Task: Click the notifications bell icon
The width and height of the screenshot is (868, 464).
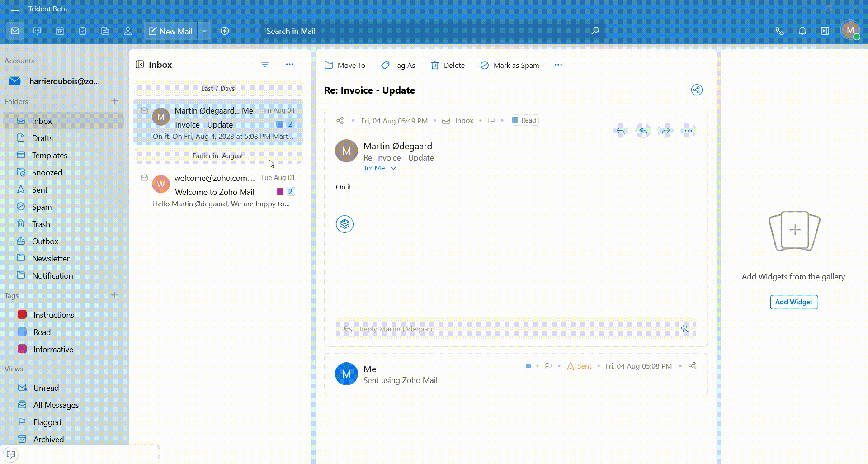Action: [x=802, y=31]
